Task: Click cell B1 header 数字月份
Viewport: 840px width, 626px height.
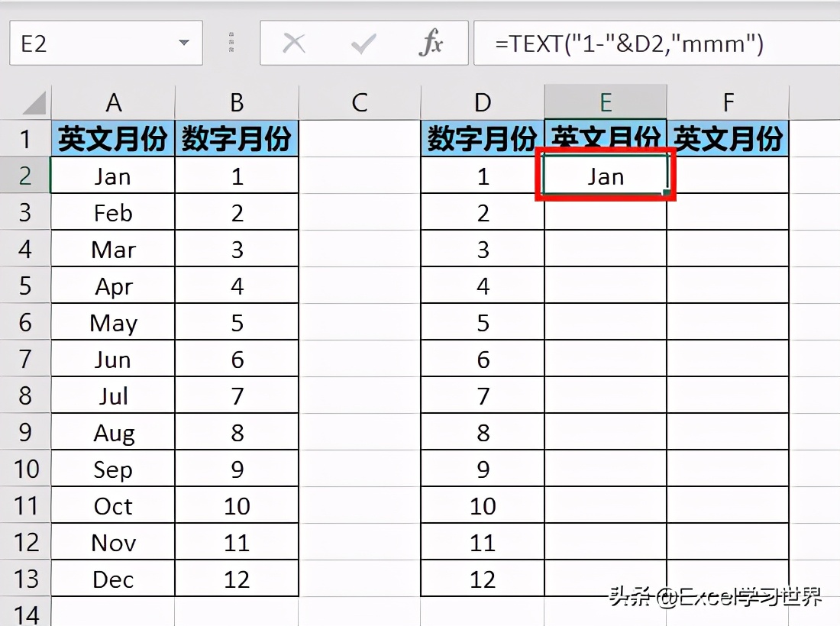Action: pos(237,139)
